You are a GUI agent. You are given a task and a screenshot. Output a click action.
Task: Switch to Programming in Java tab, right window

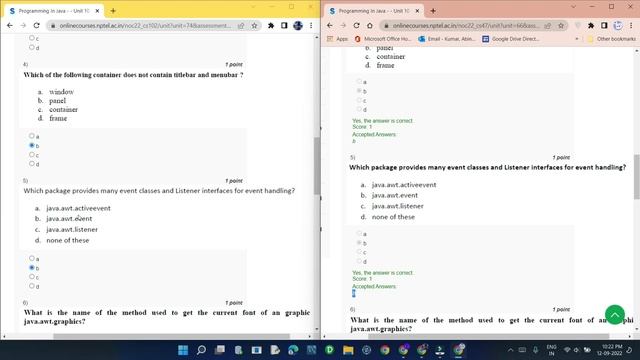pyautogui.click(x=374, y=11)
